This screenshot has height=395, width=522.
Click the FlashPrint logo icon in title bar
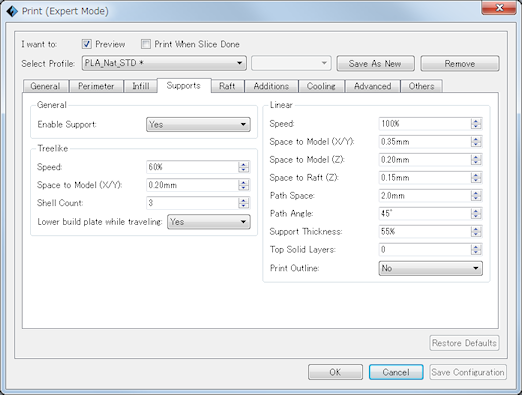click(12, 11)
